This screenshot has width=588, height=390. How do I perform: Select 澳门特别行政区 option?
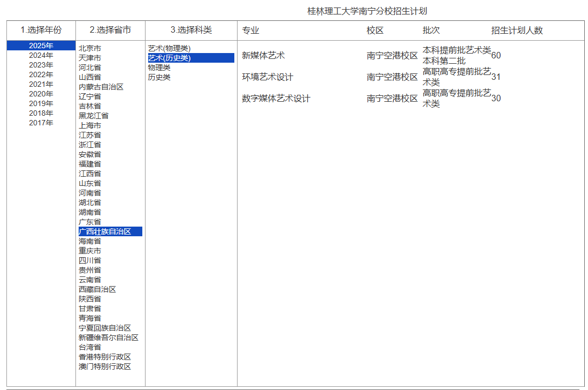pyautogui.click(x=105, y=366)
